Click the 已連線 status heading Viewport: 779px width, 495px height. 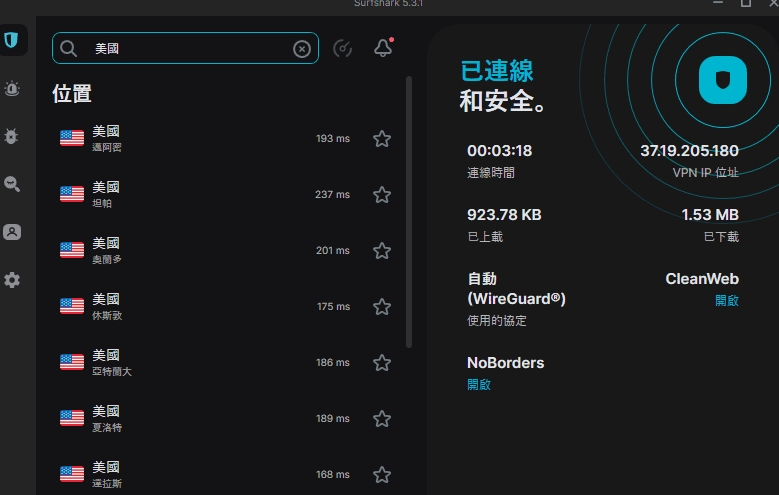point(496,71)
